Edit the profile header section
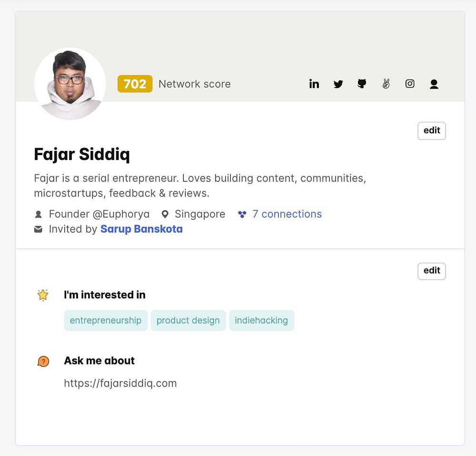Screen dimensions: 476x456 432,130
